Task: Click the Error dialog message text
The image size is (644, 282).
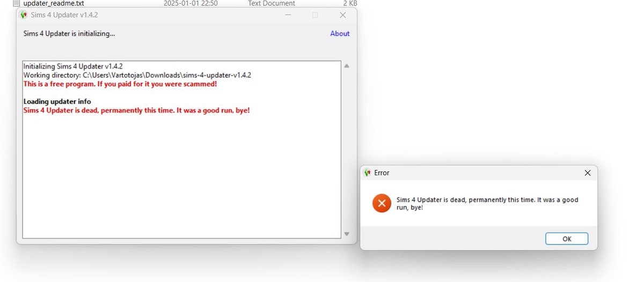Action: click(x=487, y=203)
